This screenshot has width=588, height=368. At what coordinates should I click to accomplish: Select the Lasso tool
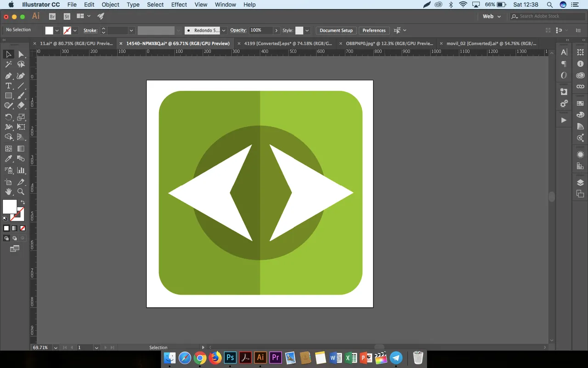(21, 65)
